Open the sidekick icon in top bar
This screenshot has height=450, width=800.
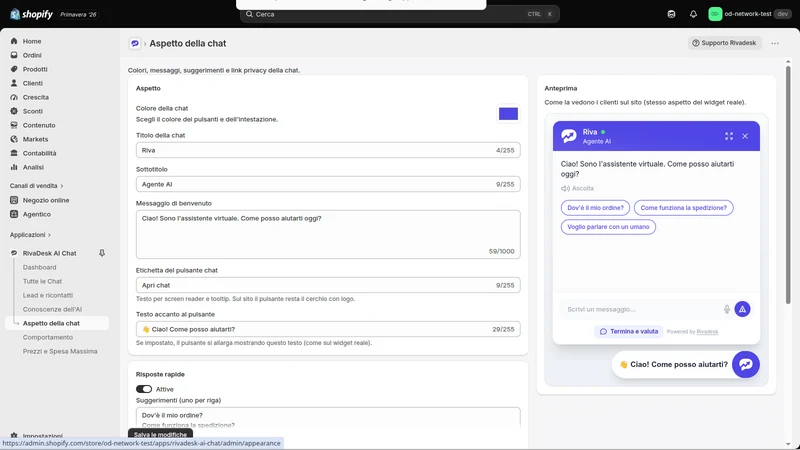point(671,14)
